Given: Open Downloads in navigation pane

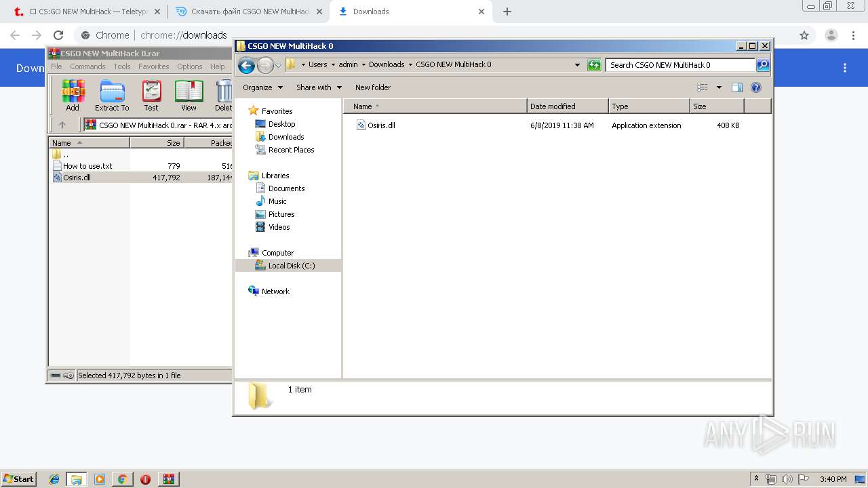Looking at the screenshot, I should pos(279,137).
